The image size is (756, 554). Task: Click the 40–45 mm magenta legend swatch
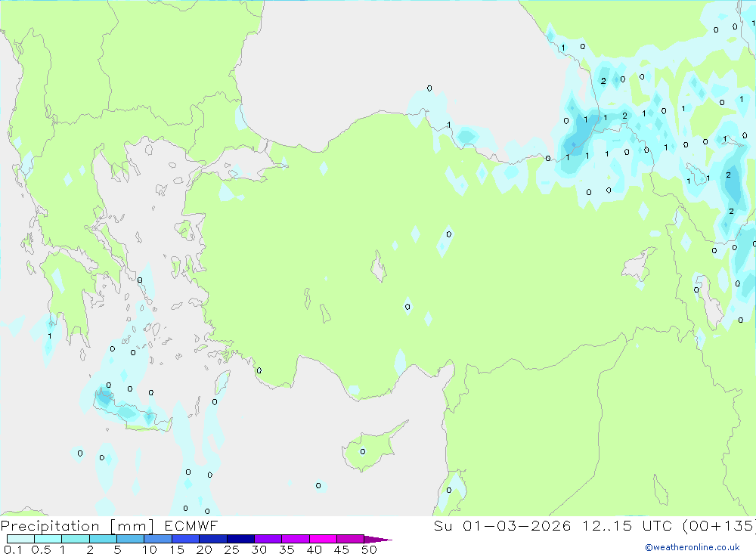(323, 539)
